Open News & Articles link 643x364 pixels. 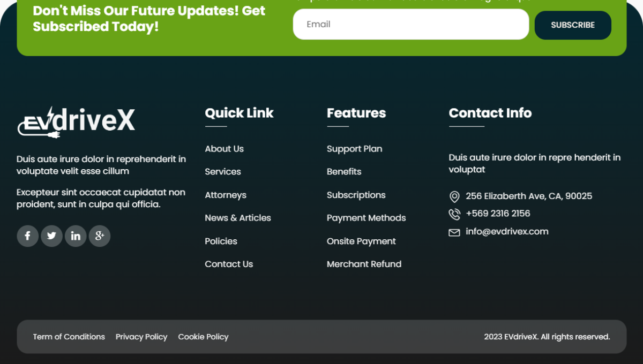(238, 218)
